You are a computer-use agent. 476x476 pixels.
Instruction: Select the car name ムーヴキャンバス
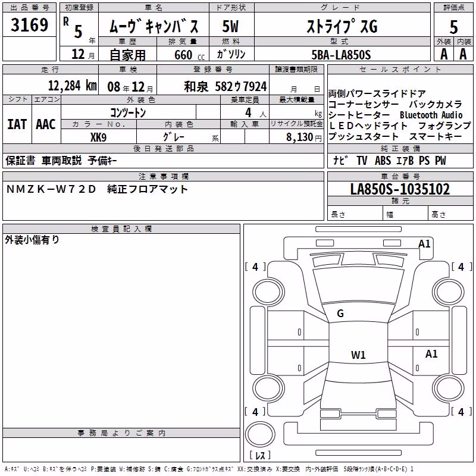tap(154, 26)
